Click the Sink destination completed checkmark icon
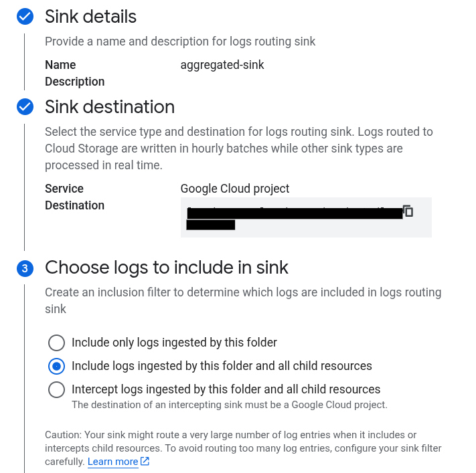The image size is (476, 473). coord(25,107)
